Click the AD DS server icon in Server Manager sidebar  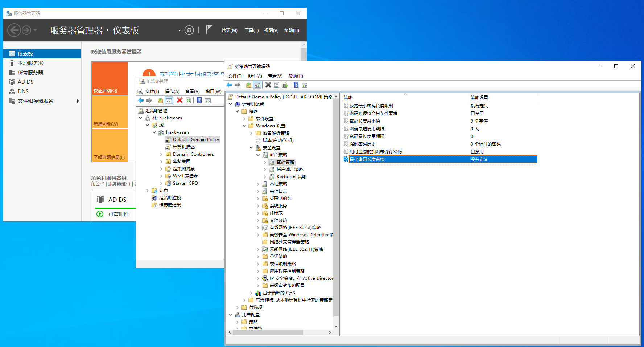[x=12, y=82]
